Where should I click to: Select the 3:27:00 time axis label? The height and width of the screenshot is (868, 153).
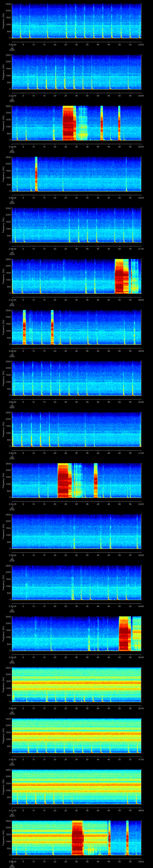click(x=12, y=300)
